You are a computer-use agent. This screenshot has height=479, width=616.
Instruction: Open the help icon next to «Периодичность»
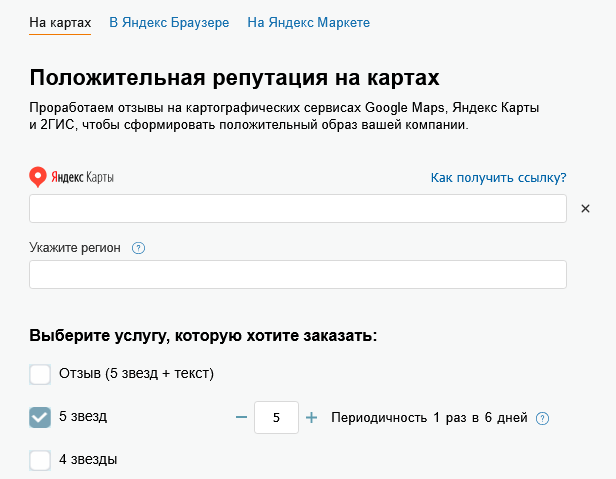coord(543,418)
